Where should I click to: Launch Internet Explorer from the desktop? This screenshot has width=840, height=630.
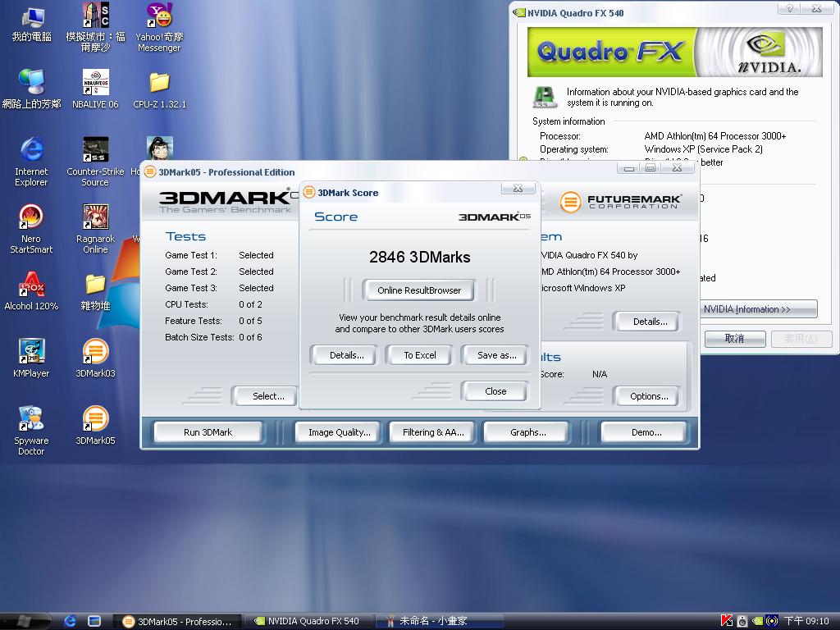point(32,161)
